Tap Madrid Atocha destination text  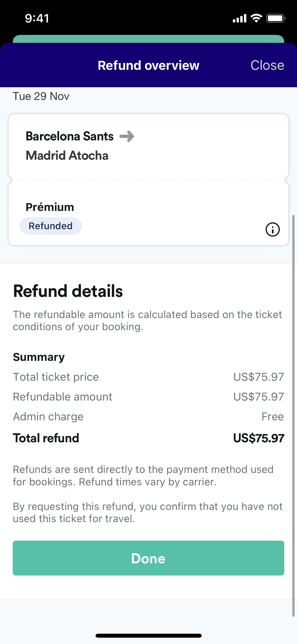[x=67, y=155]
